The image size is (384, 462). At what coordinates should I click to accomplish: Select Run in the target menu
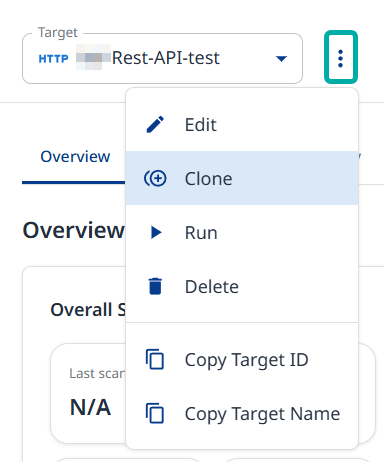click(242, 232)
